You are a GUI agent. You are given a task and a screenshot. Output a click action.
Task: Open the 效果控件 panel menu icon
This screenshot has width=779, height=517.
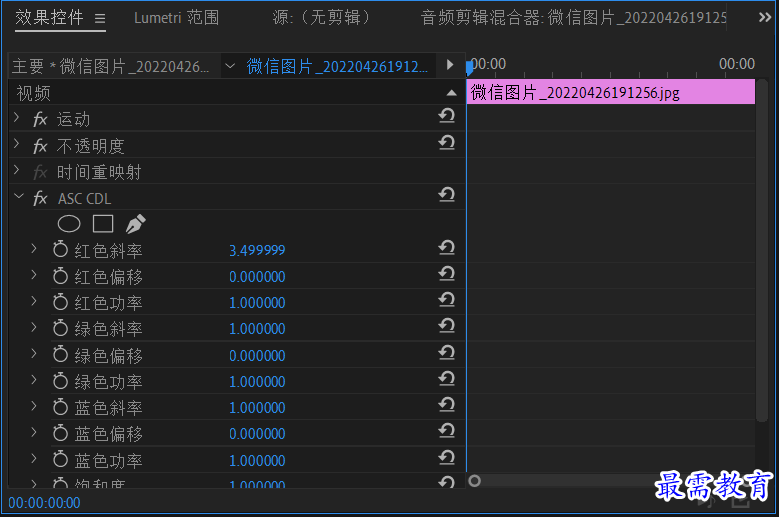[x=100, y=19]
